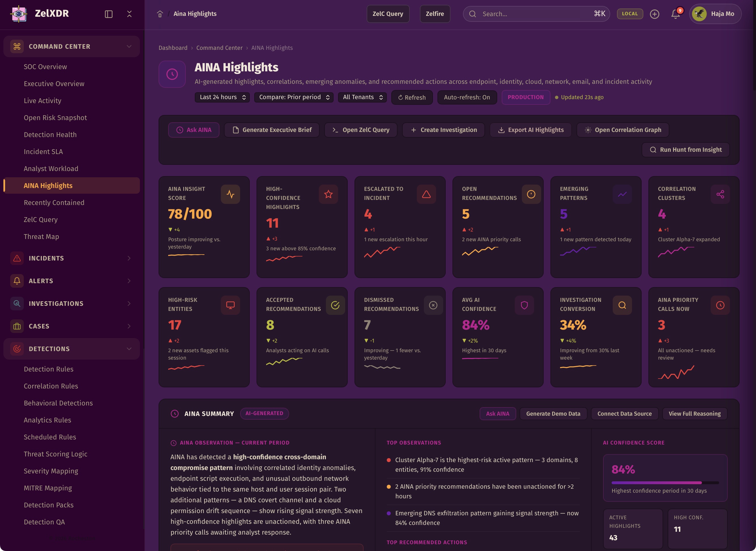Open Threat Map in sidebar
Viewport: 756px width, 551px height.
tap(41, 236)
